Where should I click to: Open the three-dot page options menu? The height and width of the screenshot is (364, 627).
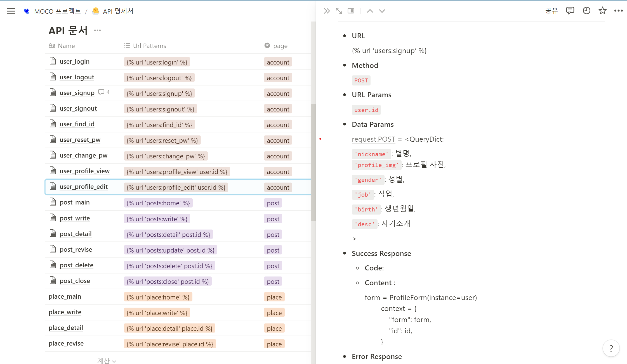tap(618, 11)
